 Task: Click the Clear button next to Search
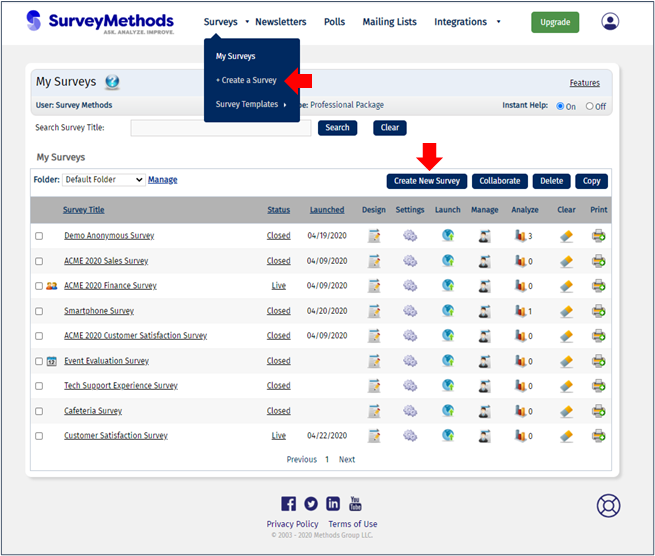tap(389, 127)
